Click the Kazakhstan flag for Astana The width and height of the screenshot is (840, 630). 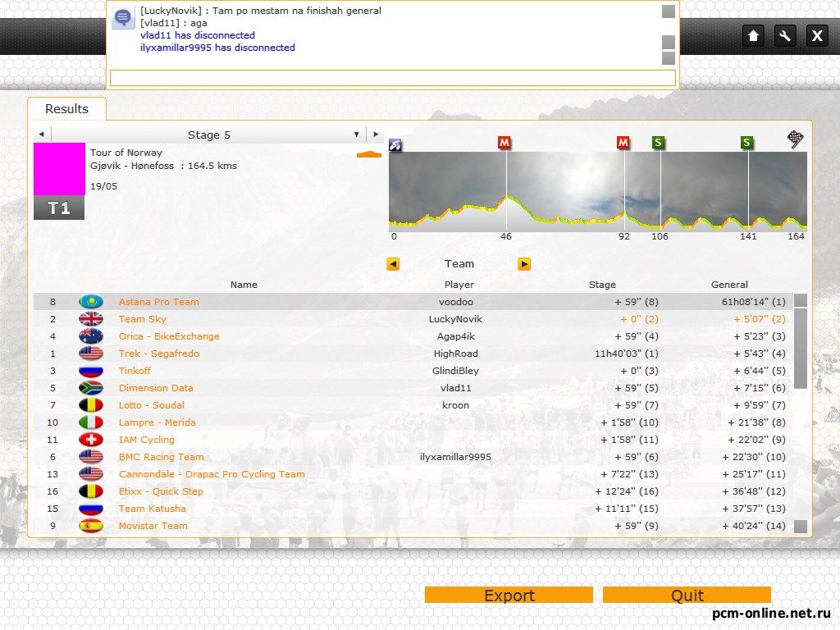[91, 302]
